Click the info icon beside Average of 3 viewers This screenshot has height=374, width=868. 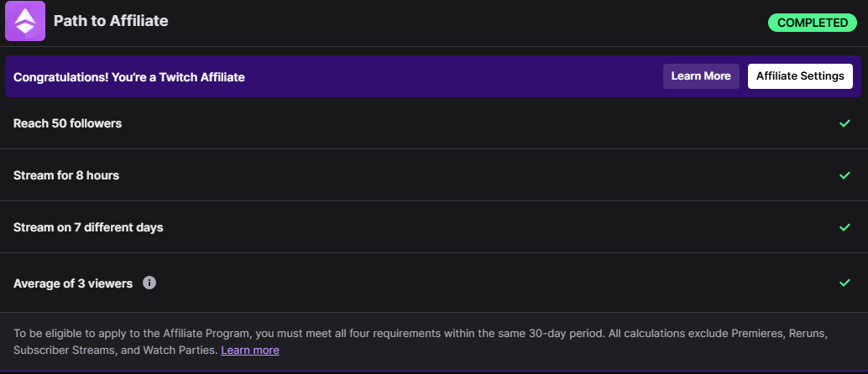click(x=149, y=283)
